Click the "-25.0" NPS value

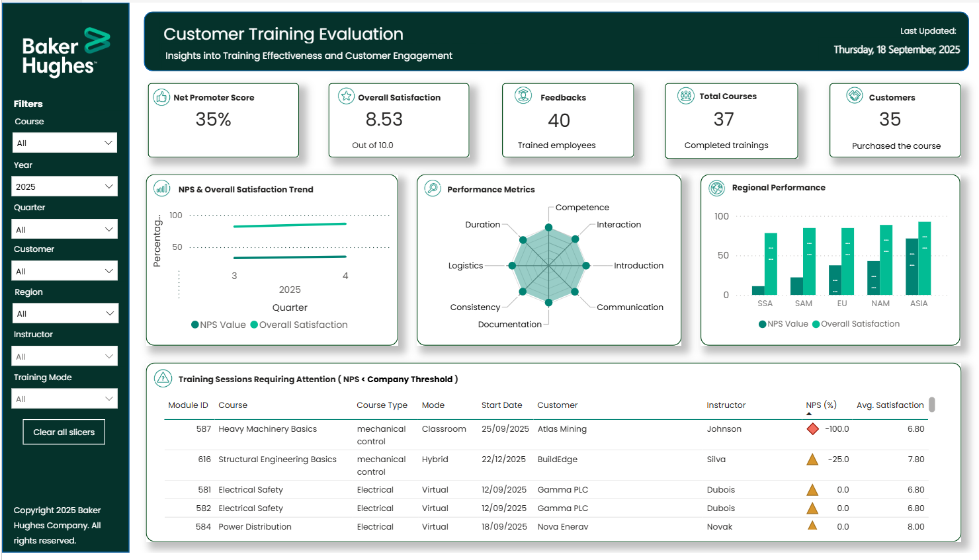tap(838, 460)
